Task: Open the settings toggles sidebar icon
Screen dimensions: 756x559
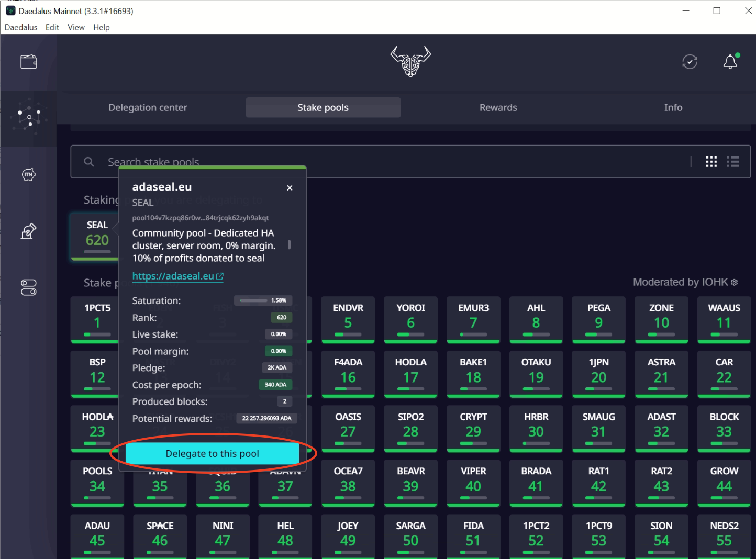Action: [29, 287]
